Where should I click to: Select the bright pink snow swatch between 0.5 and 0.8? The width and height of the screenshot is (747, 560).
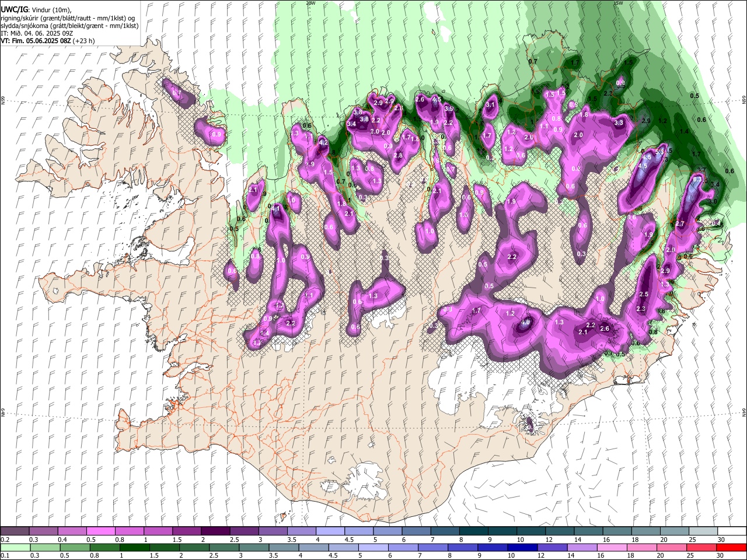point(101,531)
